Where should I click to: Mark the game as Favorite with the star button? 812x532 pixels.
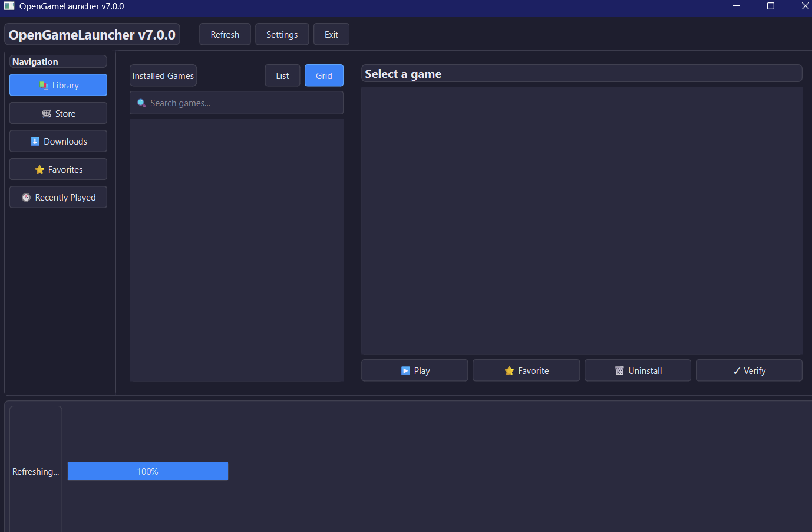526,370
